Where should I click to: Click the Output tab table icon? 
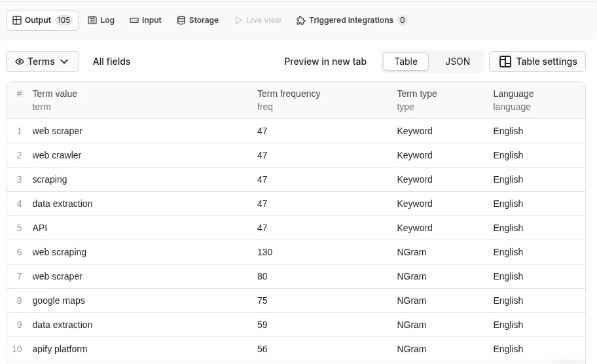(17, 20)
